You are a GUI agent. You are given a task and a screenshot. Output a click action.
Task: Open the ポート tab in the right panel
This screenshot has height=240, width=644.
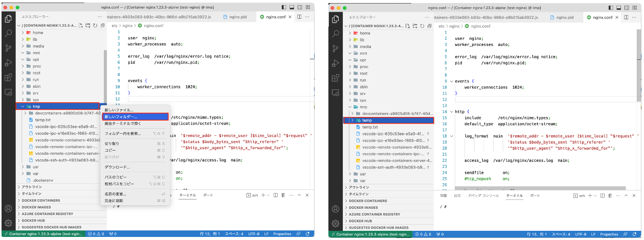535,196
